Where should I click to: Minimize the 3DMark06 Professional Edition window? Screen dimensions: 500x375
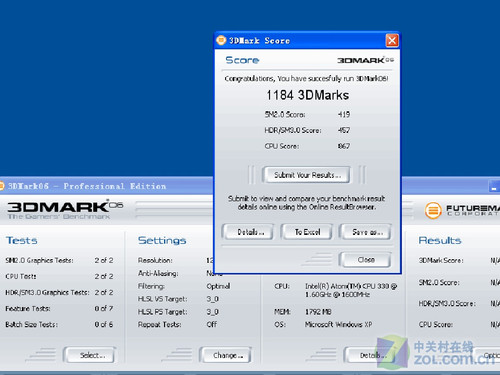[494, 187]
